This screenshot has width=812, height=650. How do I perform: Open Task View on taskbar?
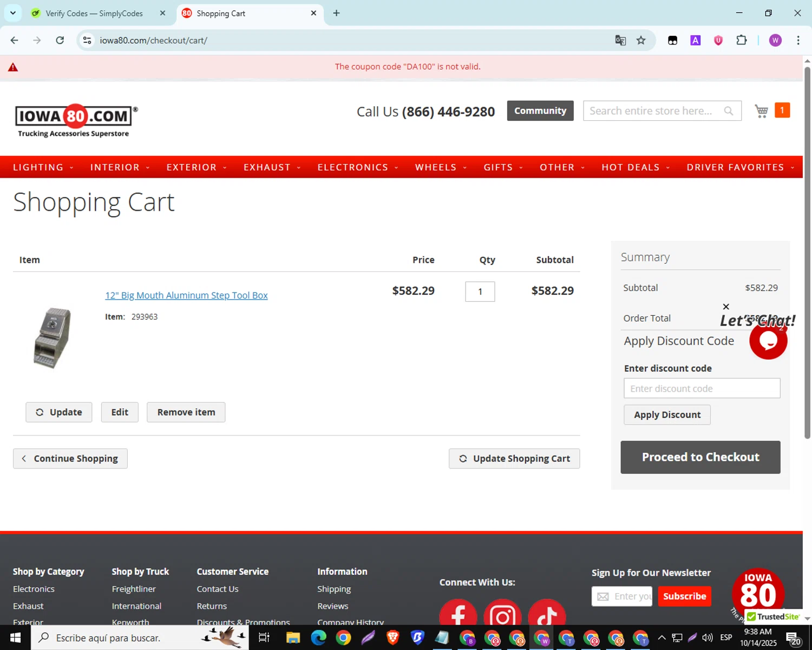[x=264, y=638]
